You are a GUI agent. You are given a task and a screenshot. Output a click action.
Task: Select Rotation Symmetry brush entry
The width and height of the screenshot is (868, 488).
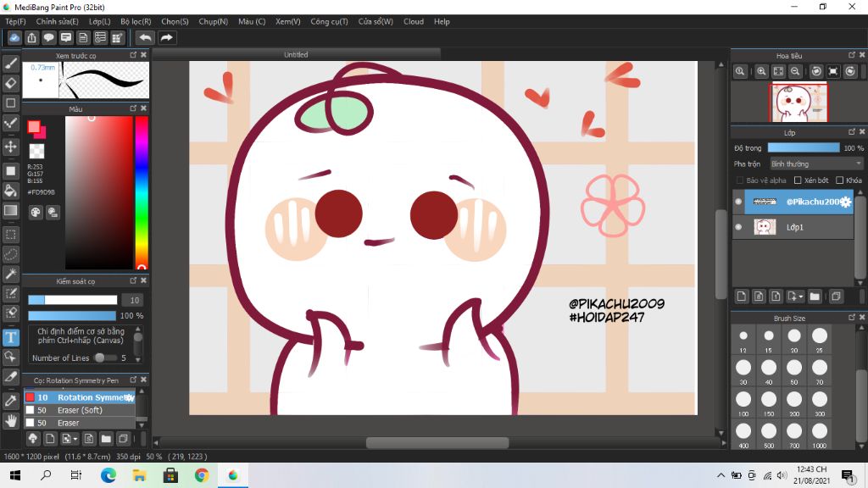[80, 397]
